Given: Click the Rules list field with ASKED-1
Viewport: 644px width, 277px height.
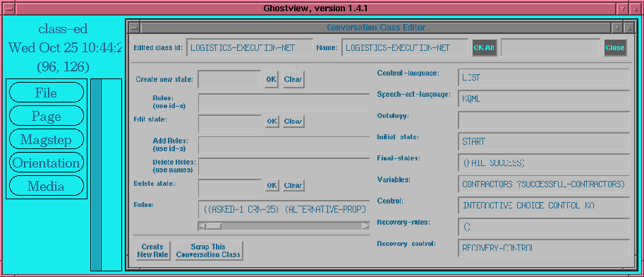Looking at the screenshot, I should click(x=284, y=209).
